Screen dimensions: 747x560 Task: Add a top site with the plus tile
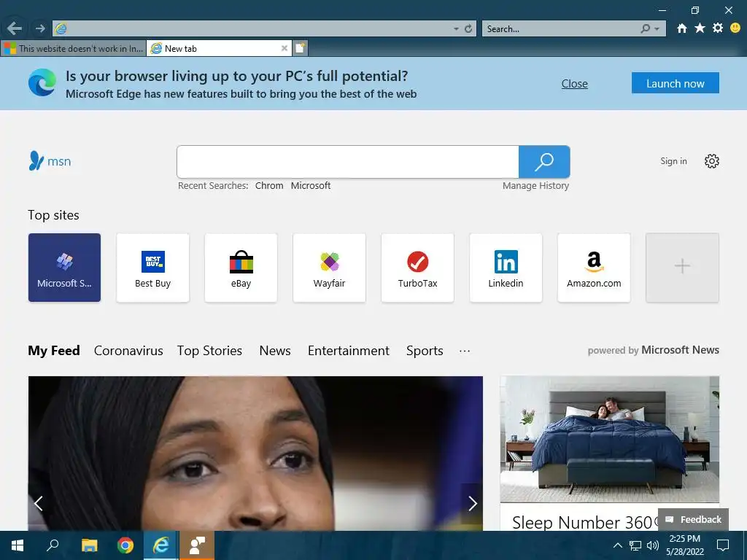click(682, 268)
